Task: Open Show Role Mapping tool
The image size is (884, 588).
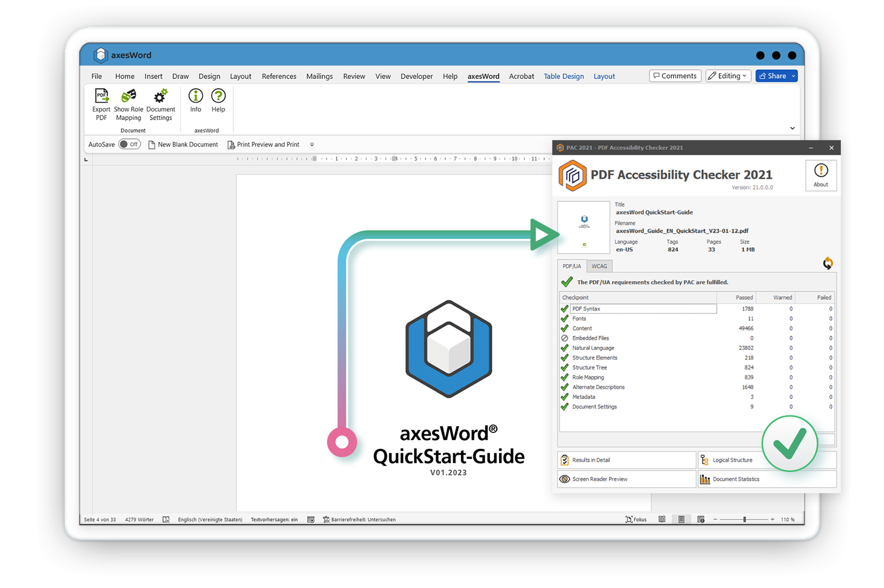Action: 128,104
